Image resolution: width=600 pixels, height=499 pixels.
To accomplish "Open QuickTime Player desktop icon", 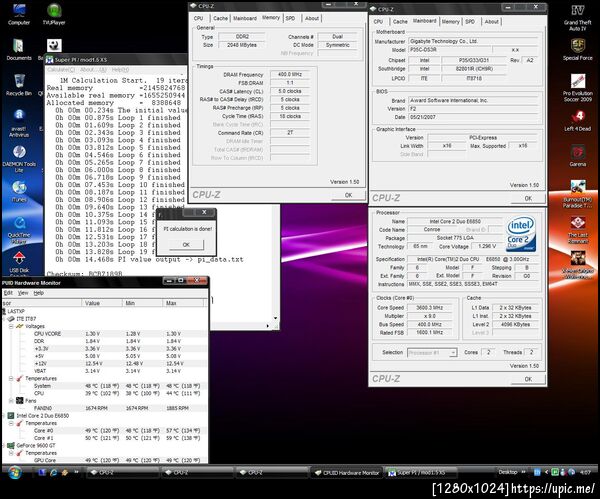I will point(18,229).
